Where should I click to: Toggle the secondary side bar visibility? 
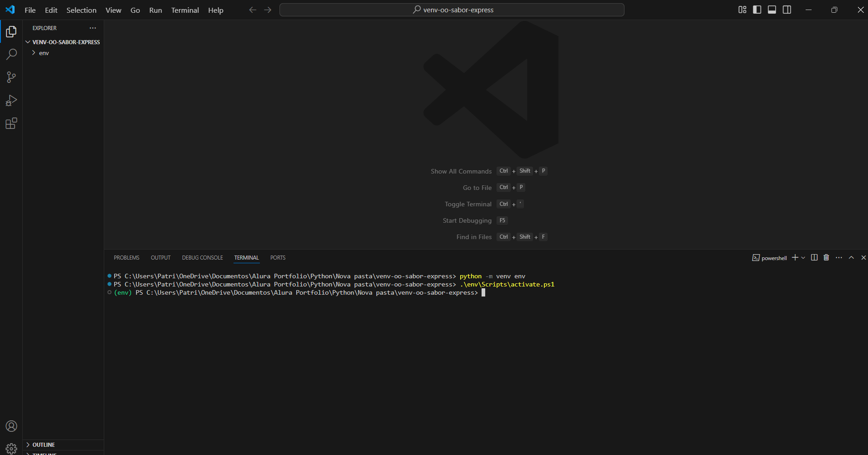tap(787, 10)
